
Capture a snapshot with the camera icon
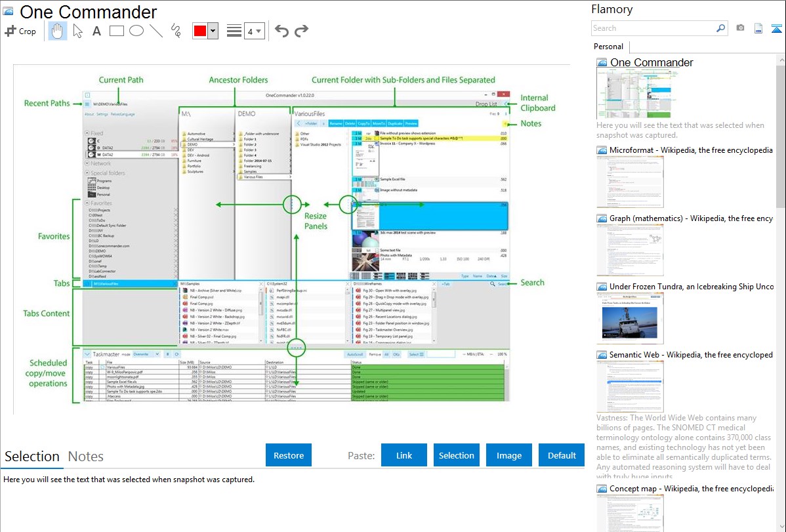[740, 28]
